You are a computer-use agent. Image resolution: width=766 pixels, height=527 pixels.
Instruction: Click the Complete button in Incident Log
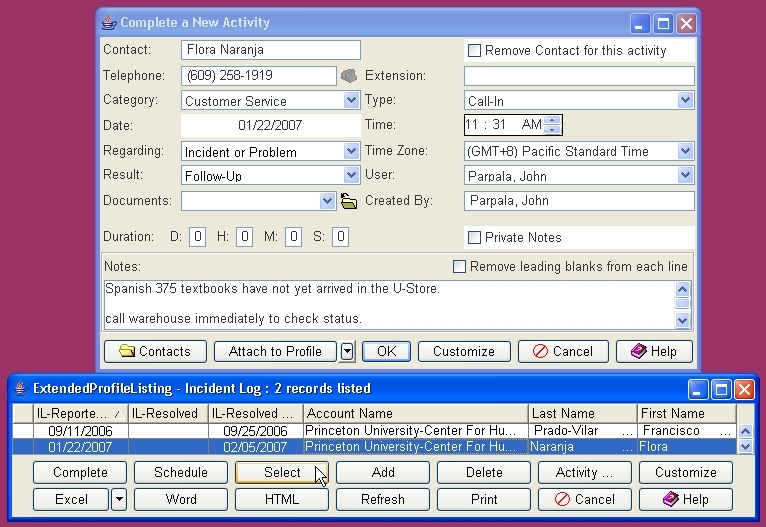point(80,472)
